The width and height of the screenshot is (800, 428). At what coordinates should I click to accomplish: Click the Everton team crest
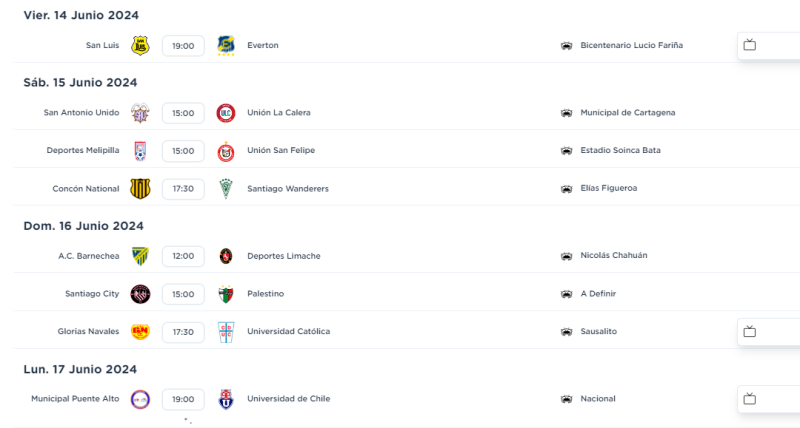(226, 45)
